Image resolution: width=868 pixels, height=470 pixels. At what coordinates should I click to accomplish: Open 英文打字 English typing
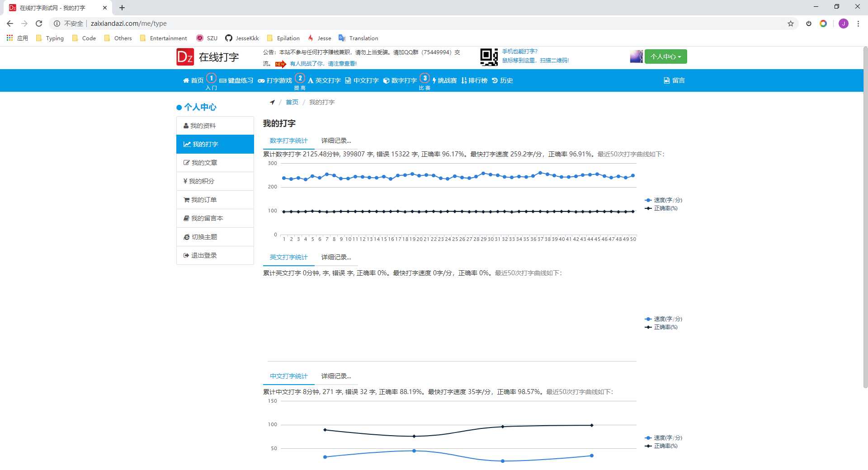[324, 80]
